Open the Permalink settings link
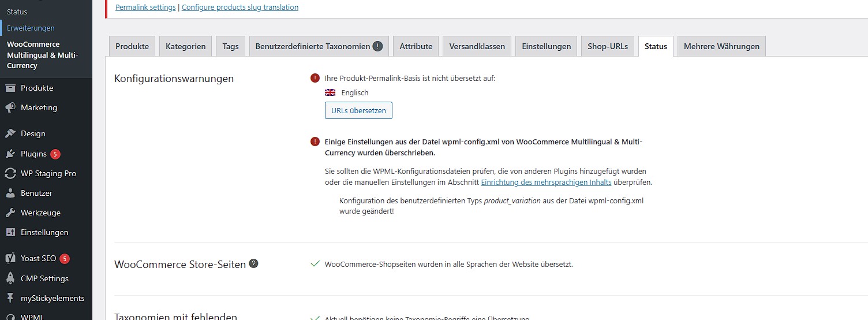This screenshot has height=320, width=868. point(145,8)
